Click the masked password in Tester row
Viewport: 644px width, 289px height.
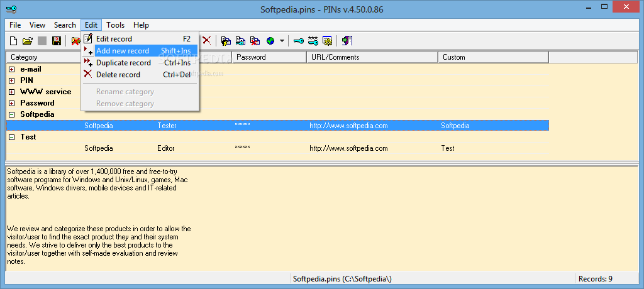point(242,124)
